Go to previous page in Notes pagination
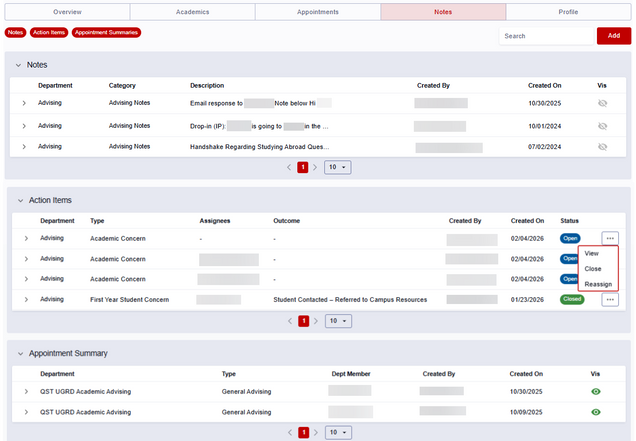 click(289, 167)
